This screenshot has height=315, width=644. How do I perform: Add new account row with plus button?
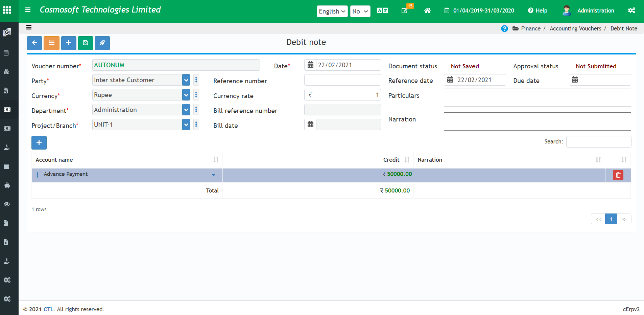tap(39, 143)
